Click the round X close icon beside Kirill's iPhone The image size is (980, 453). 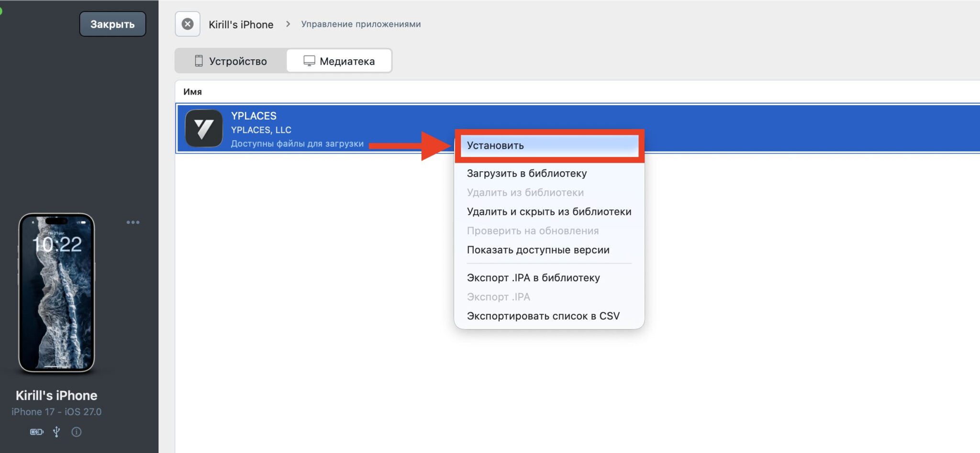tap(188, 24)
